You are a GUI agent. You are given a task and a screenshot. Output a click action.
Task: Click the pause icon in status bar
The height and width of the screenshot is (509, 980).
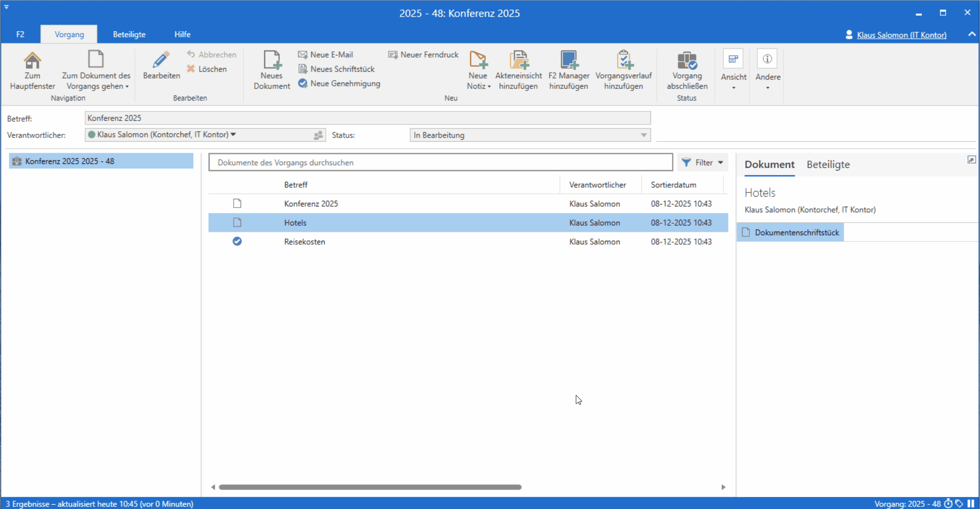(x=971, y=504)
